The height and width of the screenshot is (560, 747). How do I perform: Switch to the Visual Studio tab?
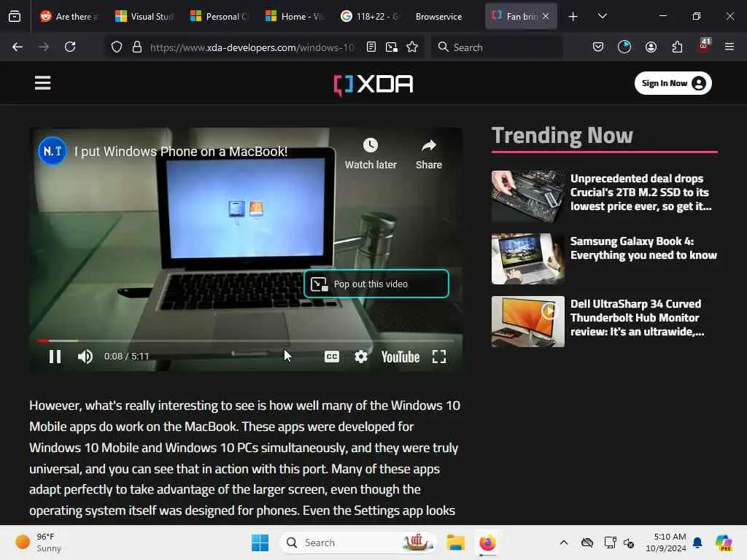click(144, 16)
